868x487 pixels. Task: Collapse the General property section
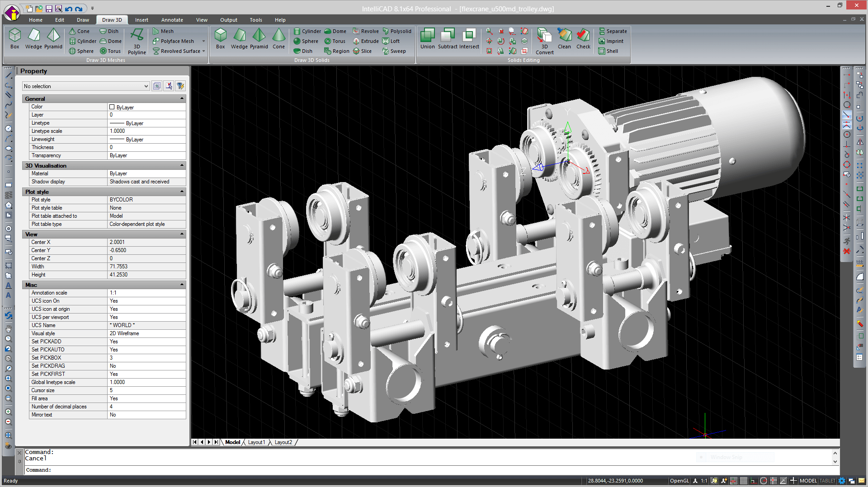pyautogui.click(x=182, y=98)
